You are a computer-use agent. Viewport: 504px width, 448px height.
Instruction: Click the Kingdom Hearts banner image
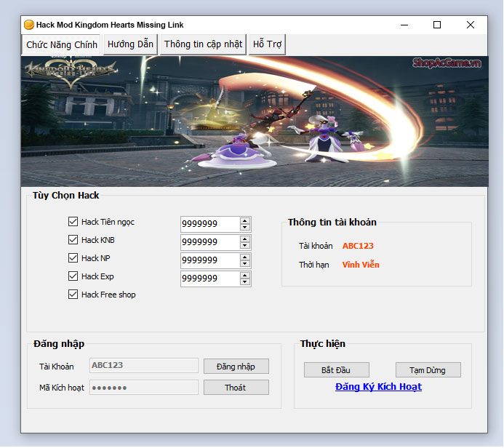point(255,121)
